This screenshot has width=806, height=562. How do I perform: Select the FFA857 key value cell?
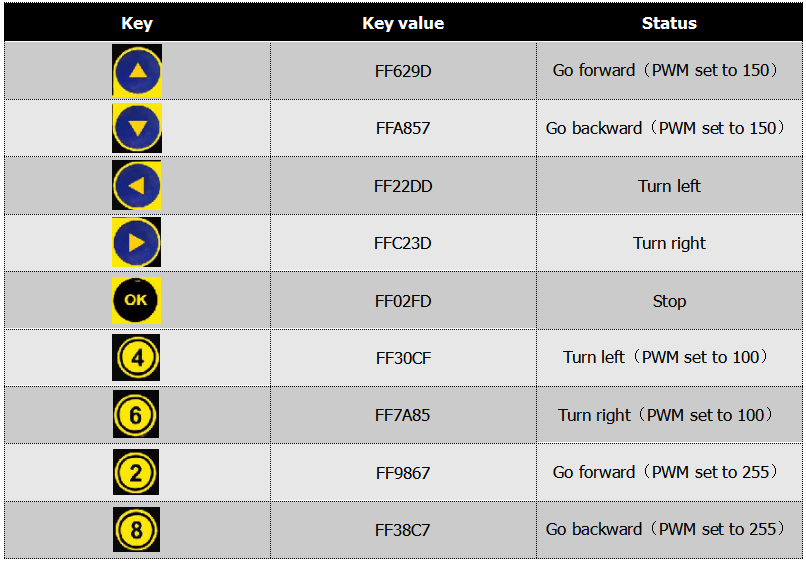pos(403,128)
